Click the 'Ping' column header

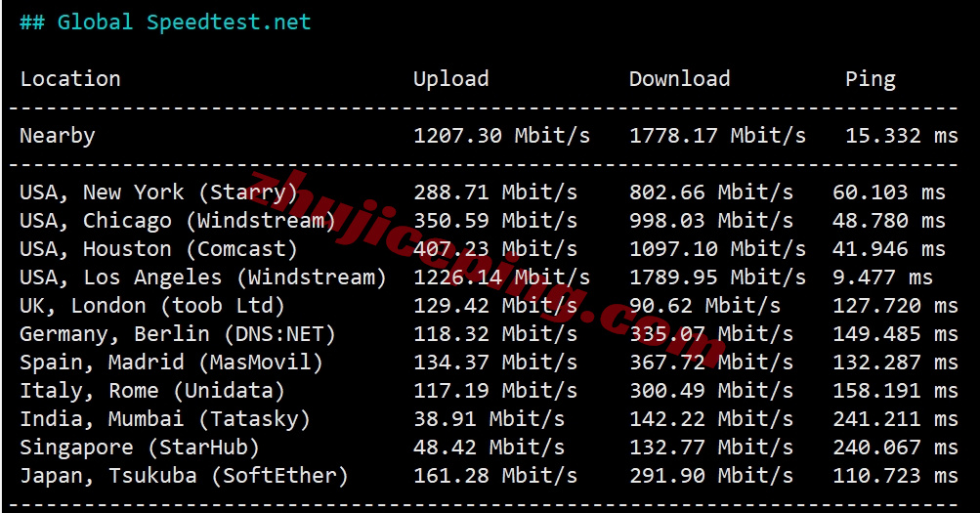870,79
